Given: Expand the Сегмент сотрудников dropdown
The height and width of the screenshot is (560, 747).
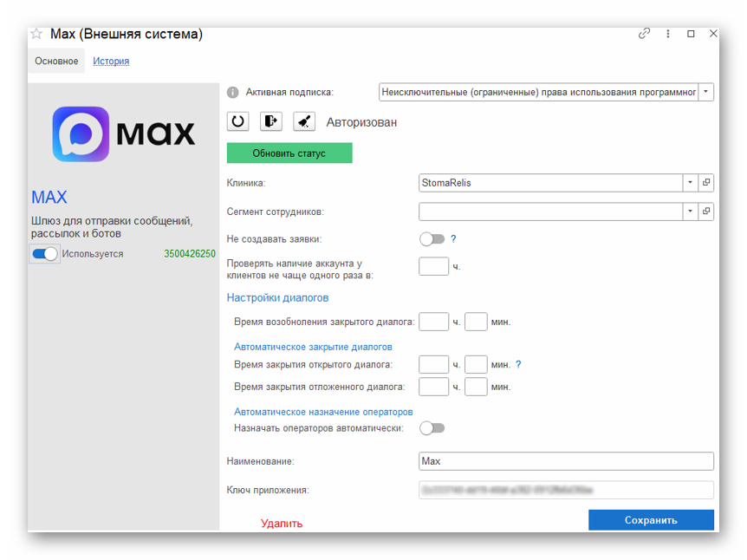Looking at the screenshot, I should [x=690, y=212].
